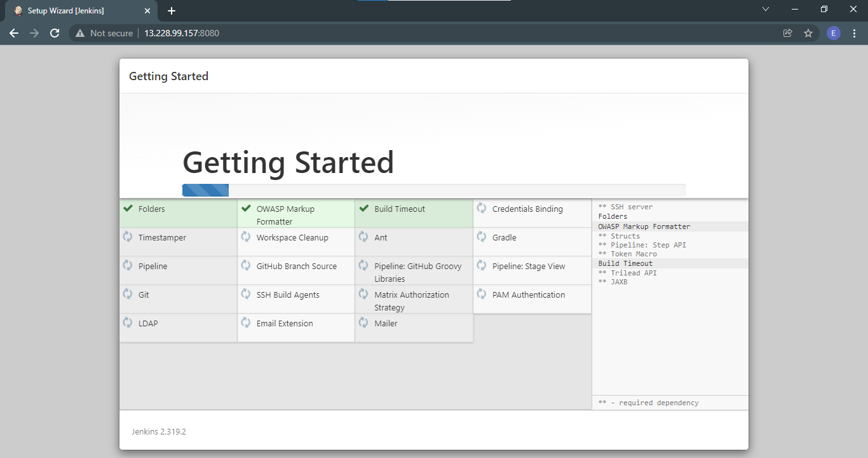Click the checkmark next to Build Timeout
868x458 pixels.
tap(363, 209)
